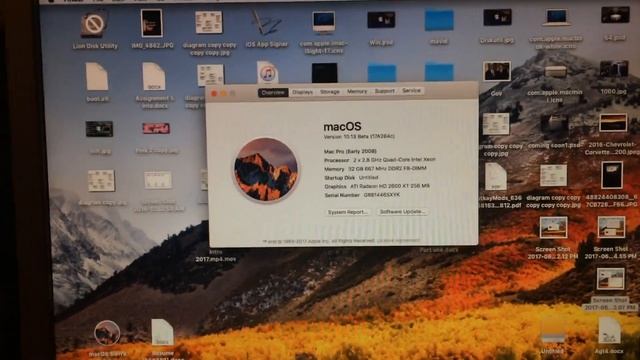
Task: Switch to the Support tab
Action: click(384, 91)
